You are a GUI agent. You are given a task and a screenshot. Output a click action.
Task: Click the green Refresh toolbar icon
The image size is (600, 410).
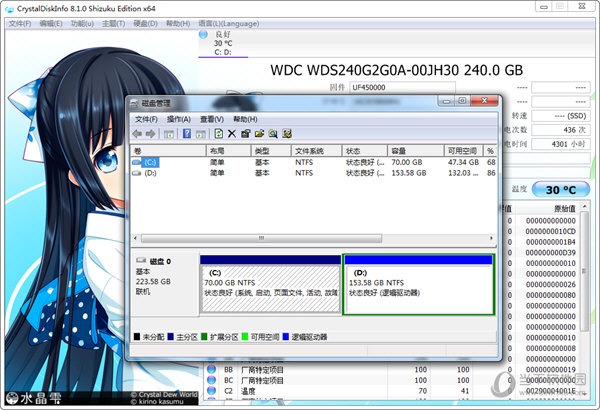218,134
